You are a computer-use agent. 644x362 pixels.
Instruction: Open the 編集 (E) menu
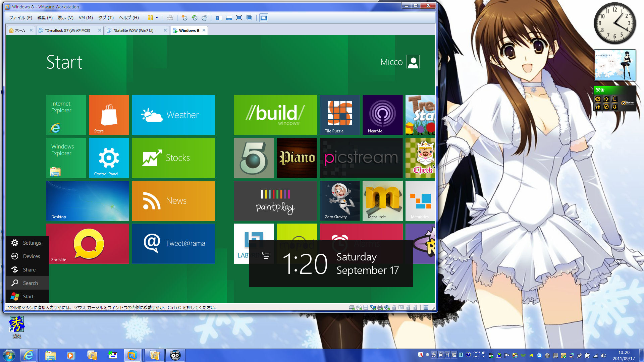[x=45, y=18]
